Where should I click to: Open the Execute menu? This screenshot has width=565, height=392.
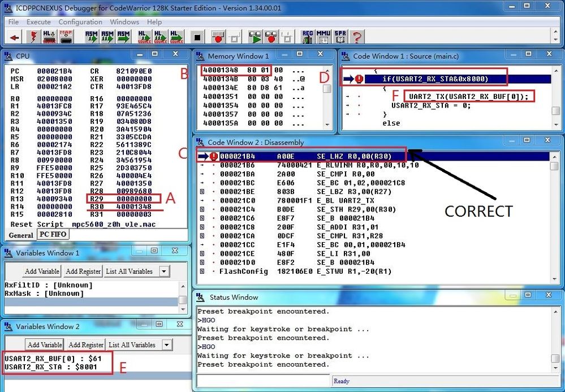pos(38,22)
